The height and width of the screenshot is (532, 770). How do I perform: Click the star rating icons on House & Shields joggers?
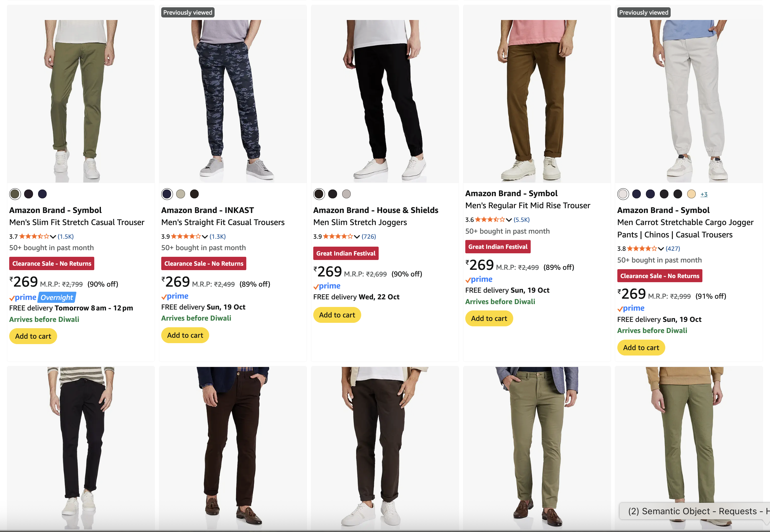coord(338,237)
